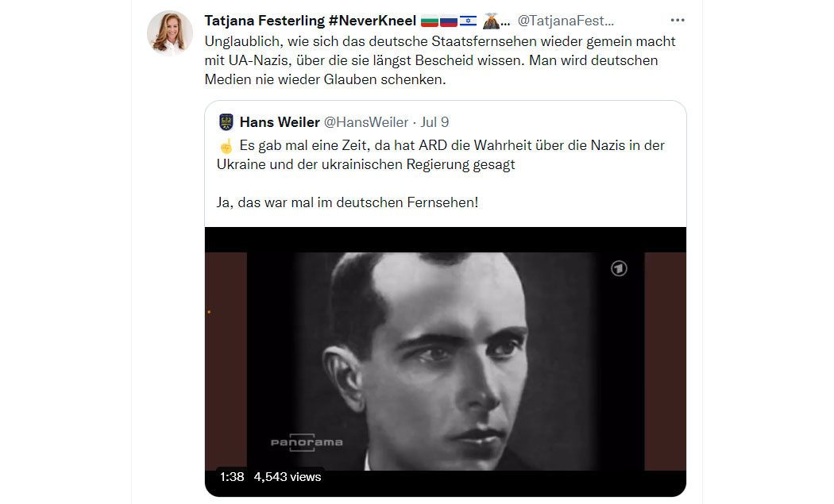The width and height of the screenshot is (834, 504).
Task: Click the pointing finger emoji in quote
Action: [226, 146]
